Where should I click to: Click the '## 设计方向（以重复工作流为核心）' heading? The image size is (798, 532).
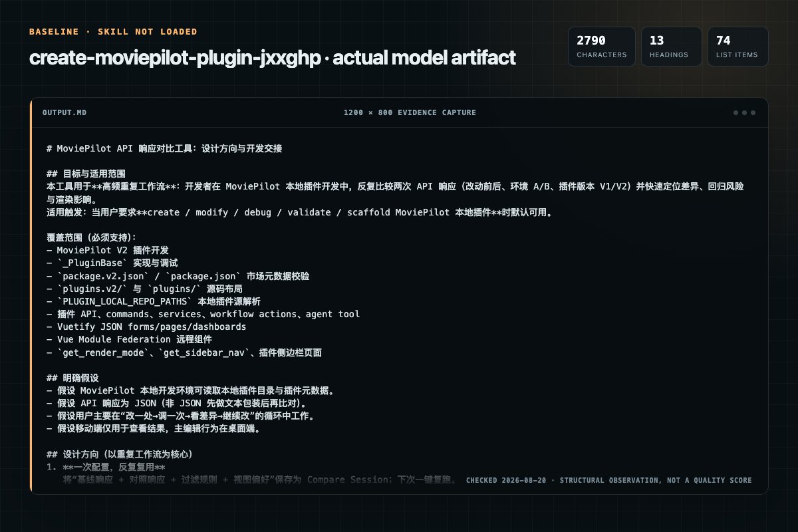120,454
